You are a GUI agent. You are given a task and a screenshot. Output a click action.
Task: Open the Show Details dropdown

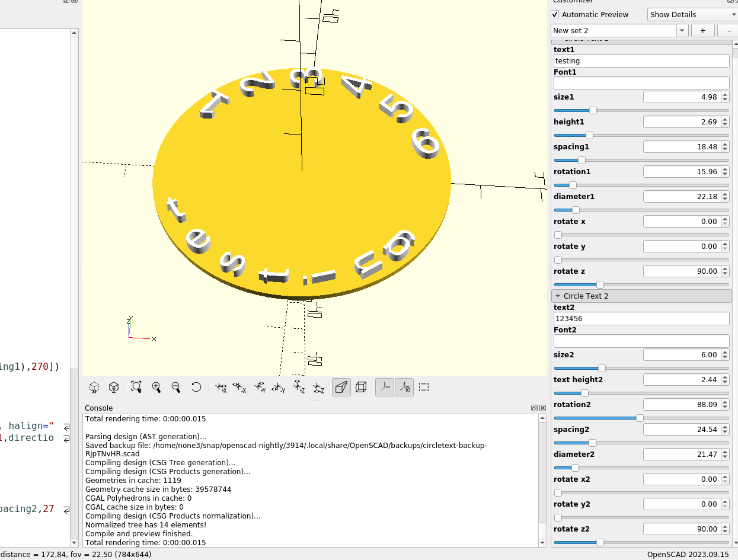click(691, 14)
